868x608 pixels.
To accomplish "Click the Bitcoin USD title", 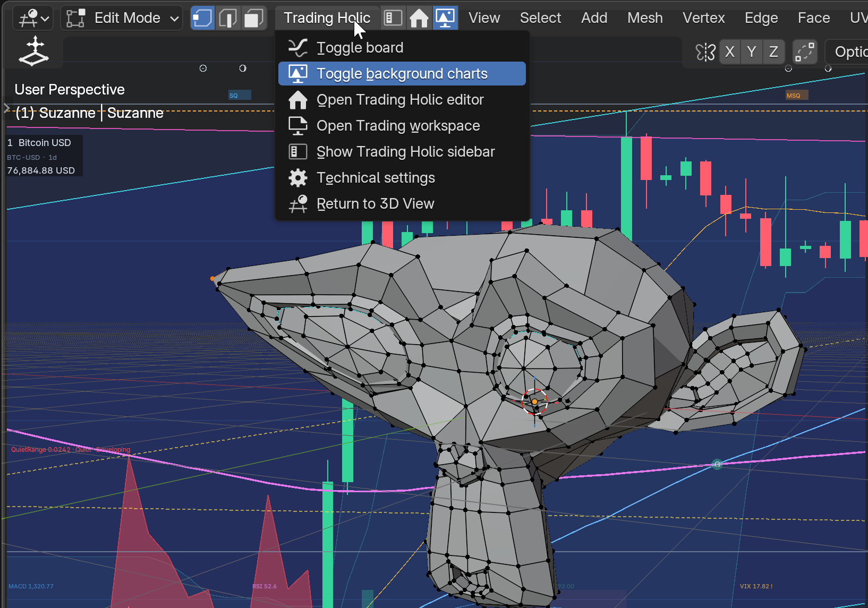I will click(x=45, y=143).
